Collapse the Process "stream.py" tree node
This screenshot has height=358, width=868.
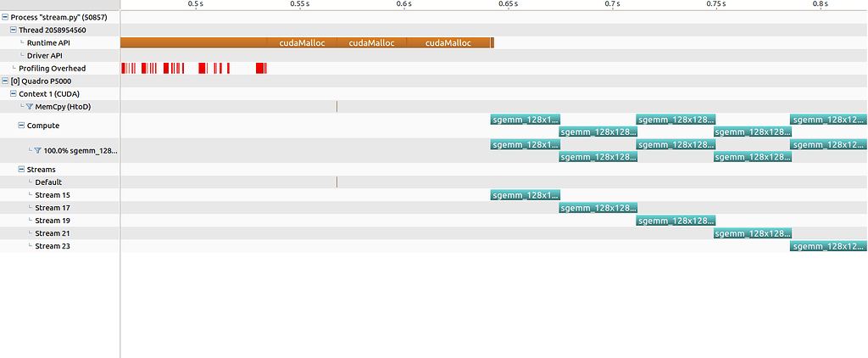(5, 17)
